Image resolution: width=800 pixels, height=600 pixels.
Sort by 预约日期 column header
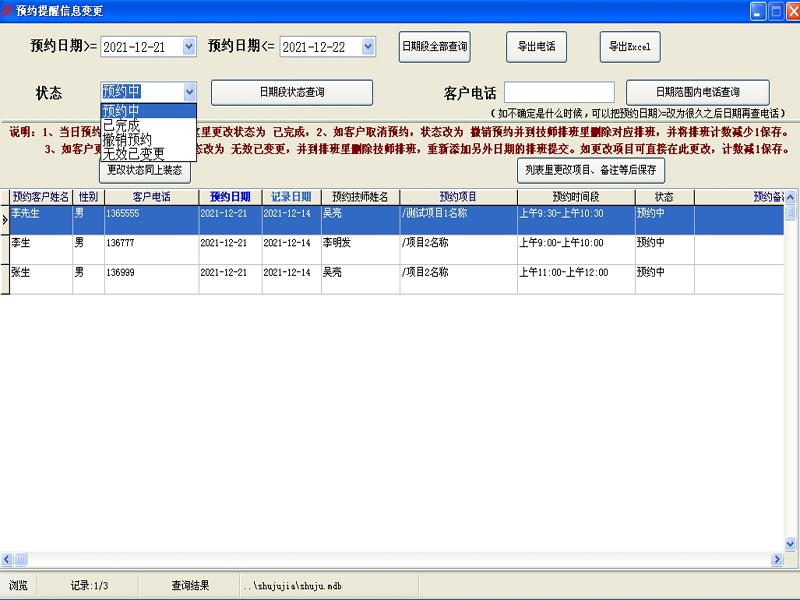[230, 197]
